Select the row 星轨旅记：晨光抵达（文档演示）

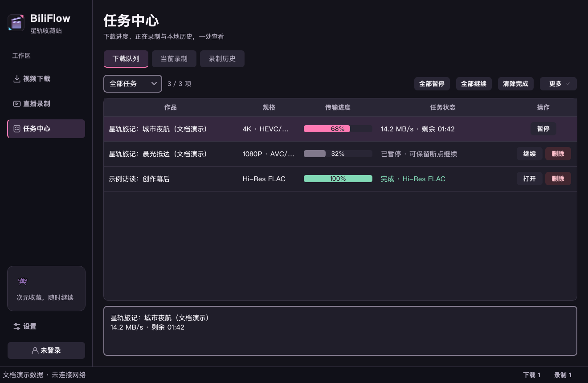coord(340,154)
